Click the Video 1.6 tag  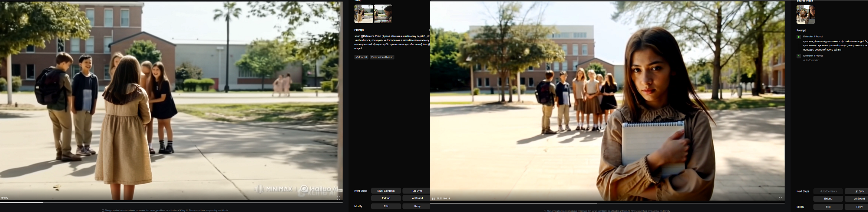pyautogui.click(x=361, y=57)
